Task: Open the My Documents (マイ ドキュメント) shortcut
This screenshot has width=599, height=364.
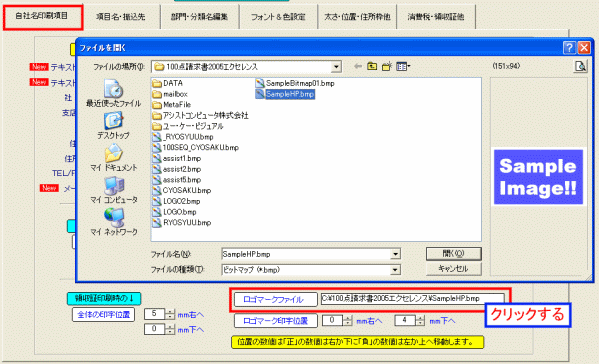Action: (x=113, y=158)
